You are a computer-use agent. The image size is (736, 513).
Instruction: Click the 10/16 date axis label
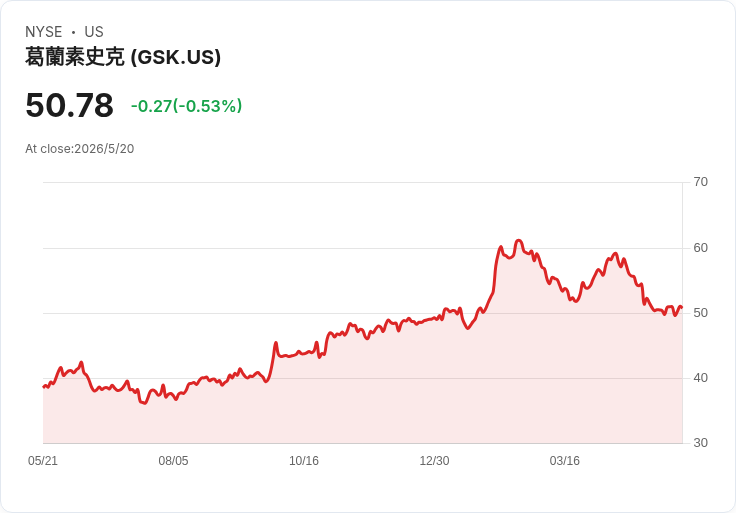tap(304, 461)
